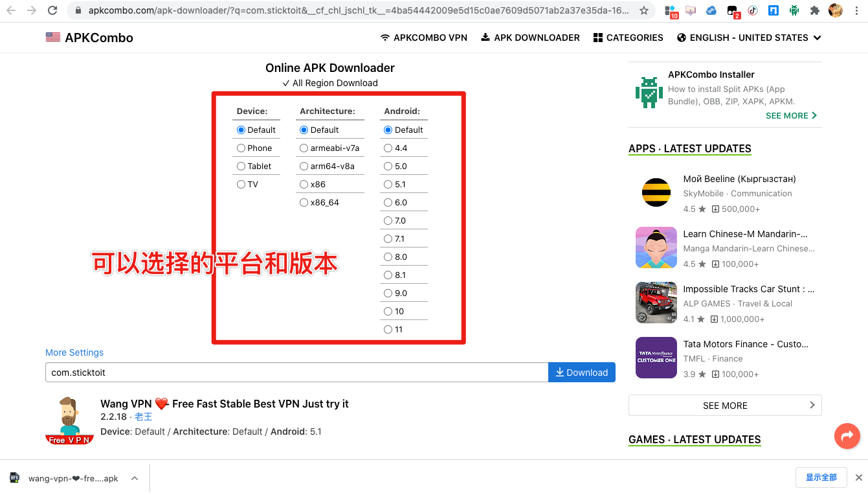Expand SEE MORE under apps list

pyautogui.click(x=725, y=406)
